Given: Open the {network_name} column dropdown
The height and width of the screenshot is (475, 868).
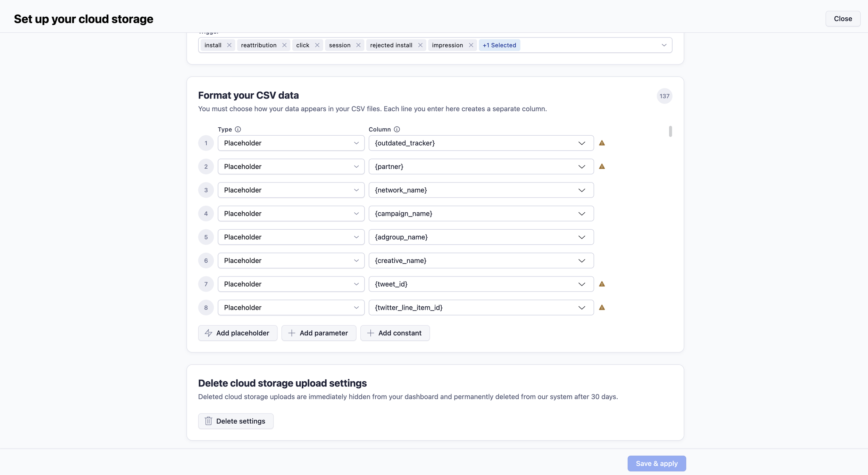Looking at the screenshot, I should [481, 190].
